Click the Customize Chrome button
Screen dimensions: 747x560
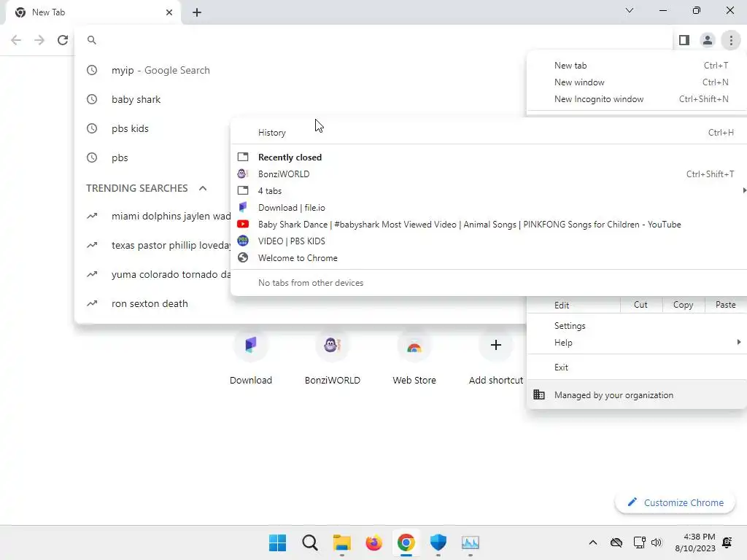675,503
